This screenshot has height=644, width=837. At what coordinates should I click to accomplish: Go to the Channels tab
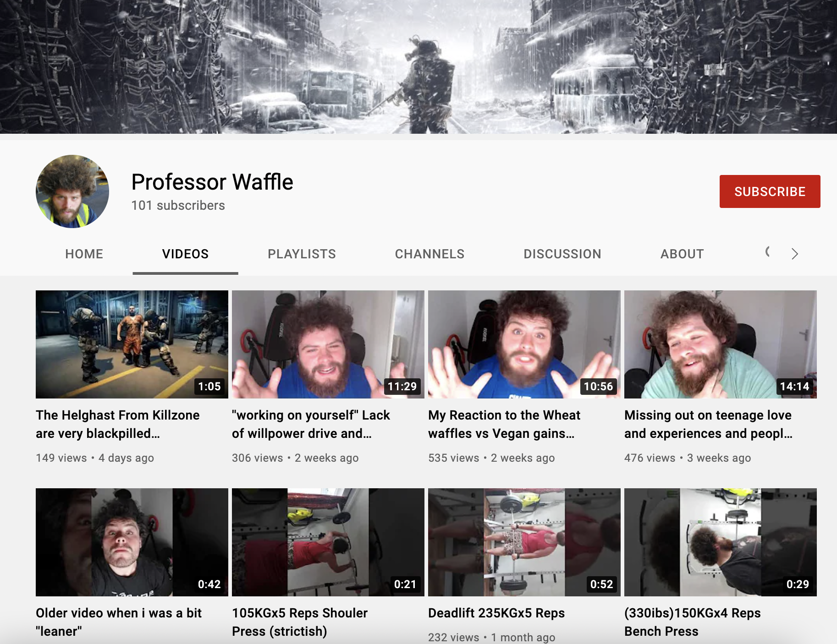[x=430, y=254]
